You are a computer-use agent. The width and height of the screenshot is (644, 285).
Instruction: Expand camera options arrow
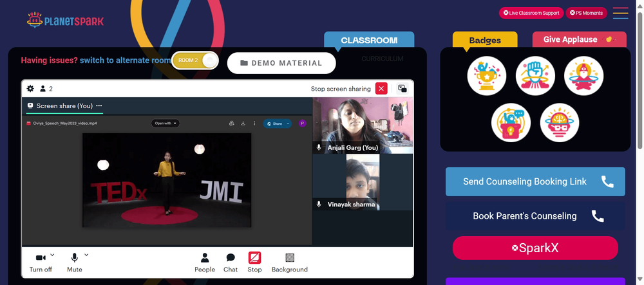52,255
